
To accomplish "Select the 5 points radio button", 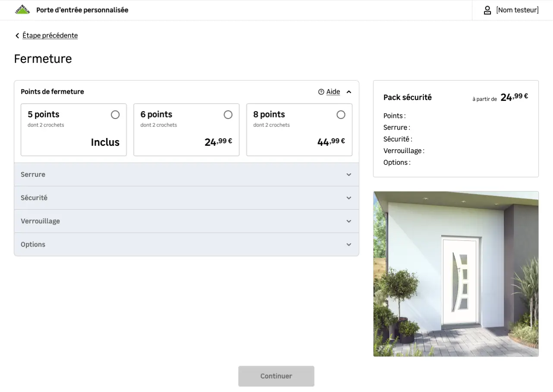I will click(x=115, y=115).
